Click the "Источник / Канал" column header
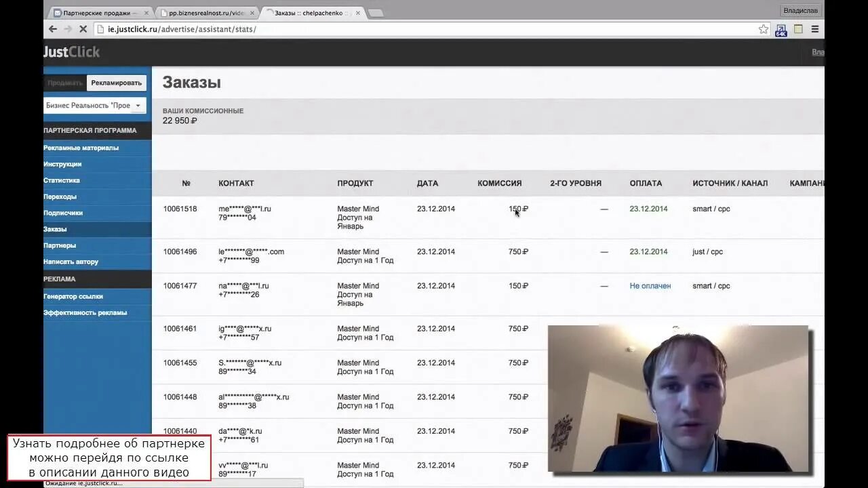 pos(730,183)
